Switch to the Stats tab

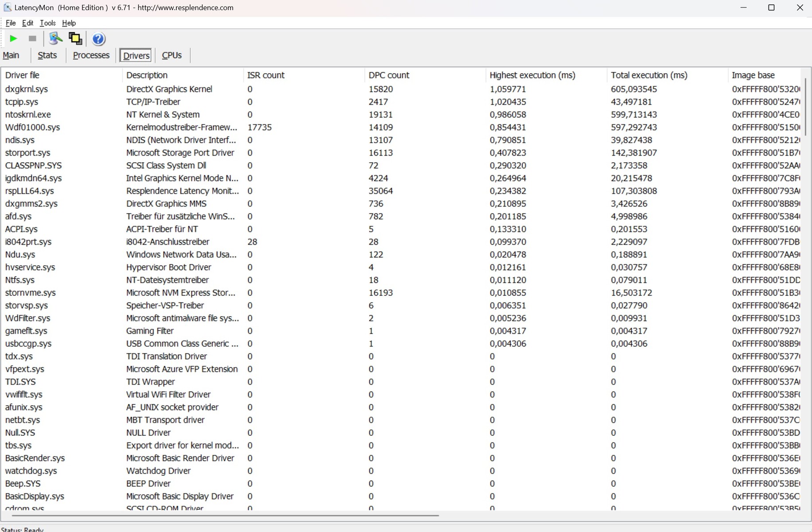click(x=47, y=55)
